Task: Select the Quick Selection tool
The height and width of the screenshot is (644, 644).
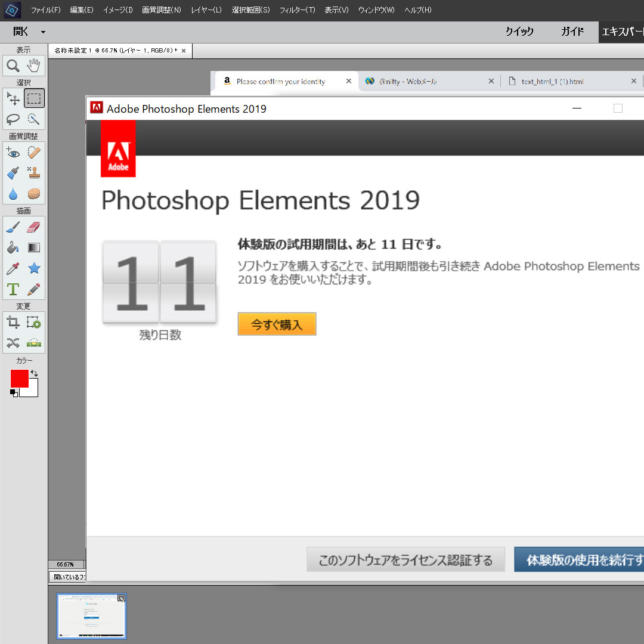Action: (x=33, y=119)
